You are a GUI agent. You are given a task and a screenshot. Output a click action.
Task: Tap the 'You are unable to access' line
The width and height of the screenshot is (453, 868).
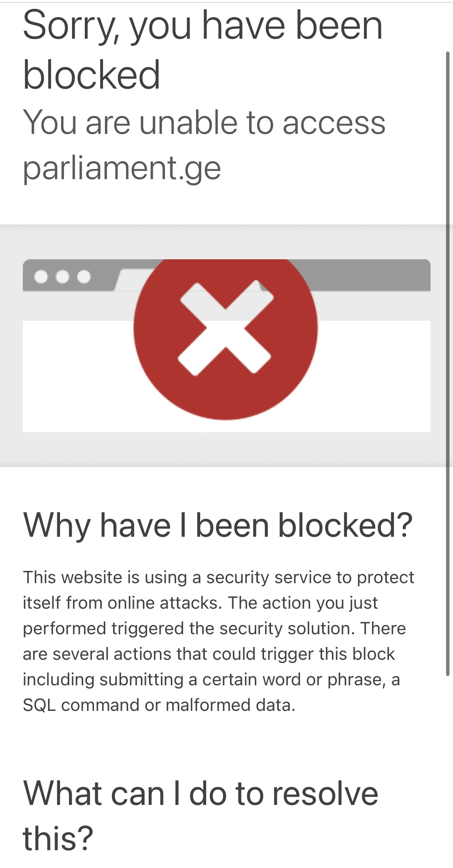[x=204, y=122]
